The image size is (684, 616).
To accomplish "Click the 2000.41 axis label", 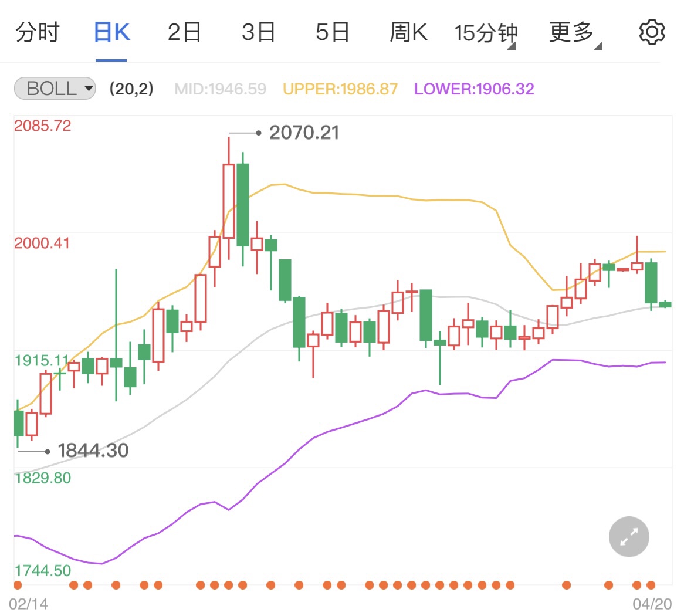I will point(42,243).
